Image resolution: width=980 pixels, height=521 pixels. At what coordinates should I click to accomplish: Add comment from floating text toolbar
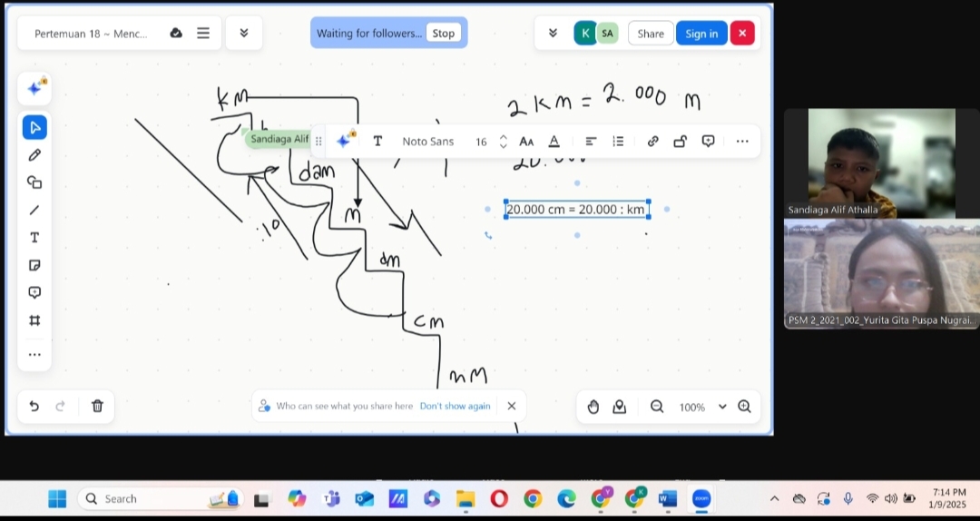click(708, 142)
